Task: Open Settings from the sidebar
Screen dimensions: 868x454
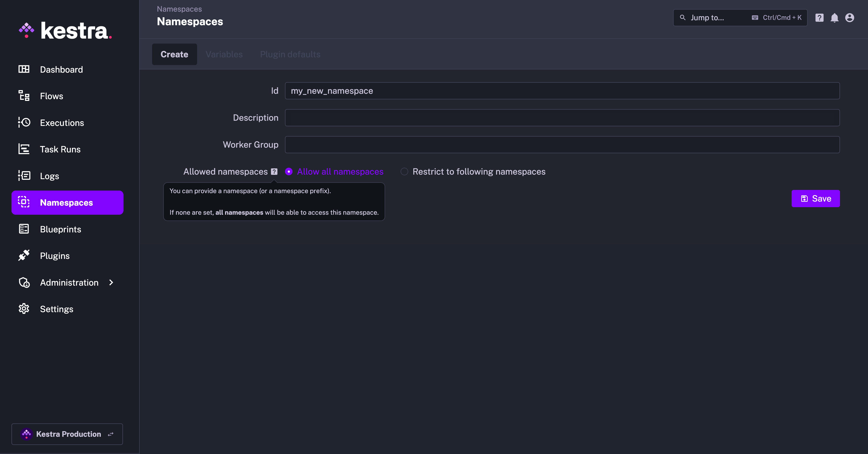Action: click(x=56, y=309)
